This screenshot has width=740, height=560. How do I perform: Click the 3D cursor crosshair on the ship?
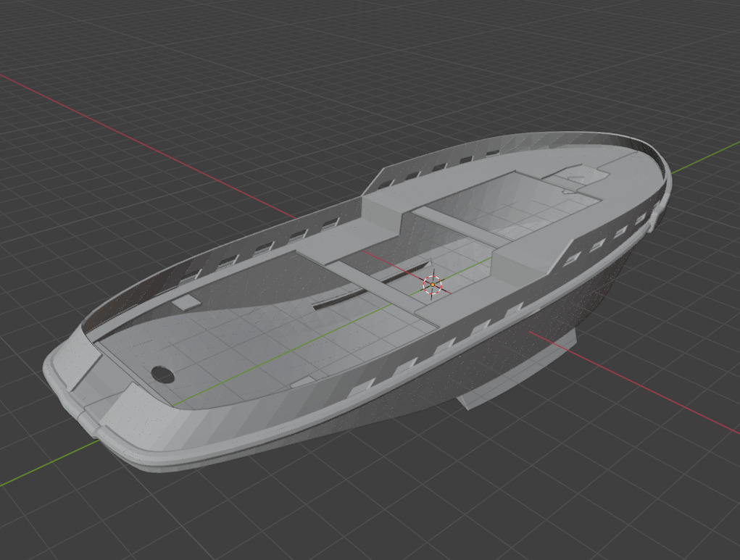(x=432, y=285)
